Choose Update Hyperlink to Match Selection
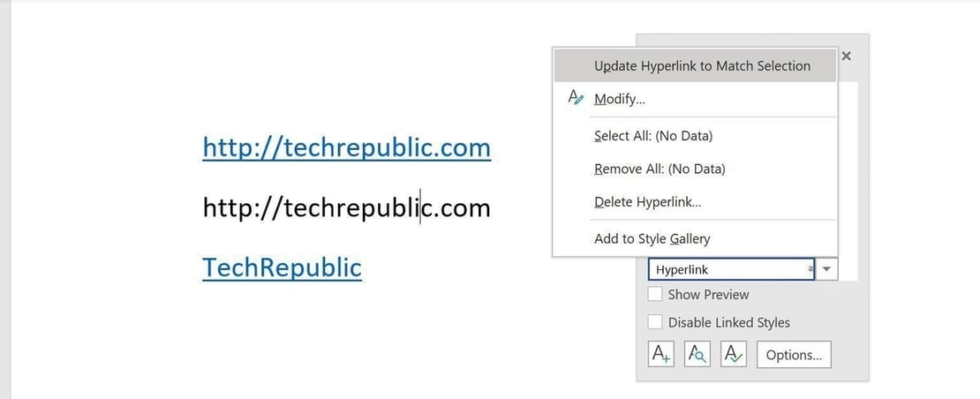The width and height of the screenshot is (980, 399). tap(702, 65)
